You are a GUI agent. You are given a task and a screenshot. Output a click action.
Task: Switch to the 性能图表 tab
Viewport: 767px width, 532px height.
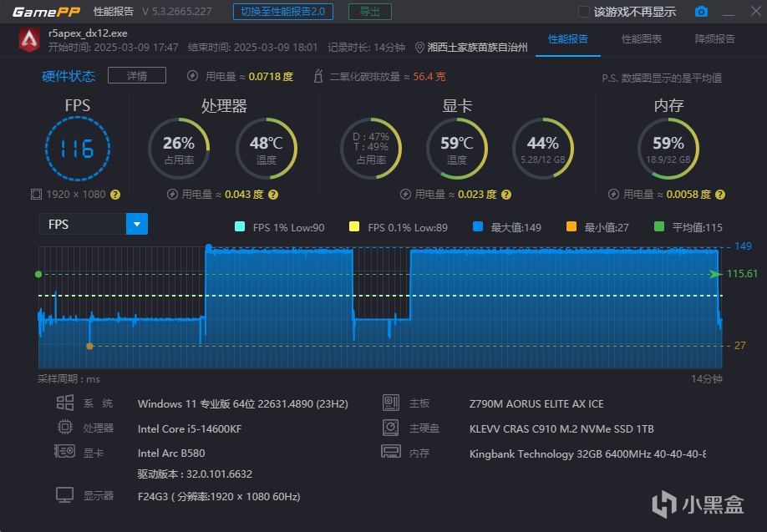tap(642, 39)
